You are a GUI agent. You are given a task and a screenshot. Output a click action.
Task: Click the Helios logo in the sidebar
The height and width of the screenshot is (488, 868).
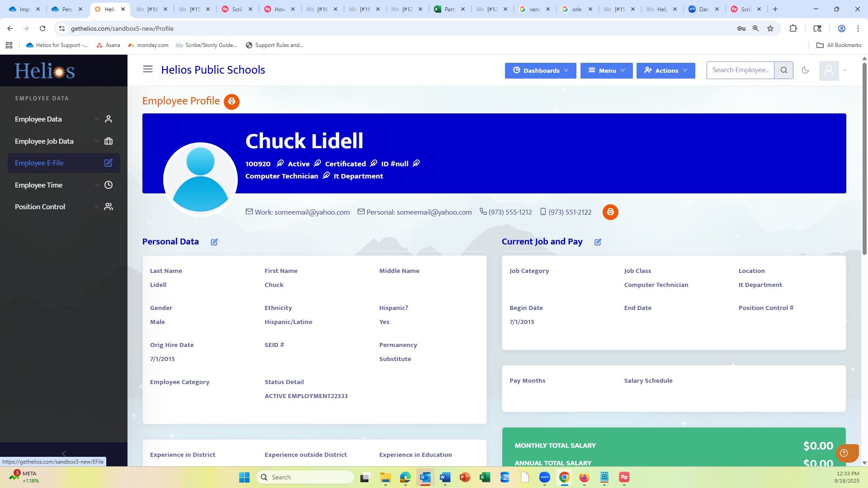point(45,71)
